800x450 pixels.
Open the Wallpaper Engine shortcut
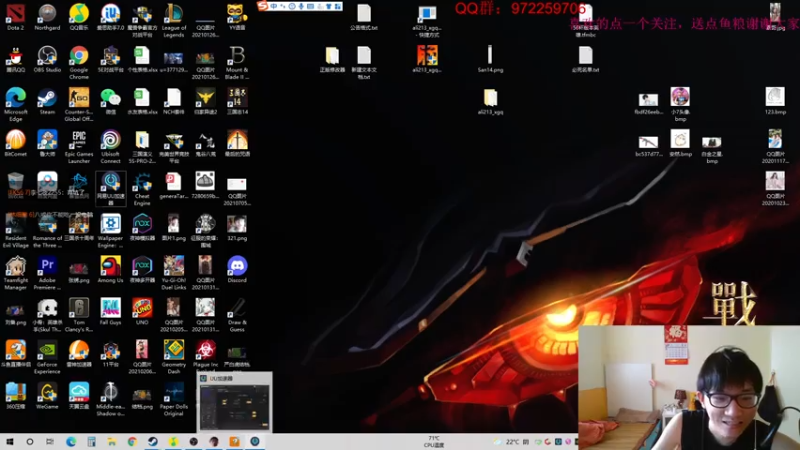[x=110, y=231]
